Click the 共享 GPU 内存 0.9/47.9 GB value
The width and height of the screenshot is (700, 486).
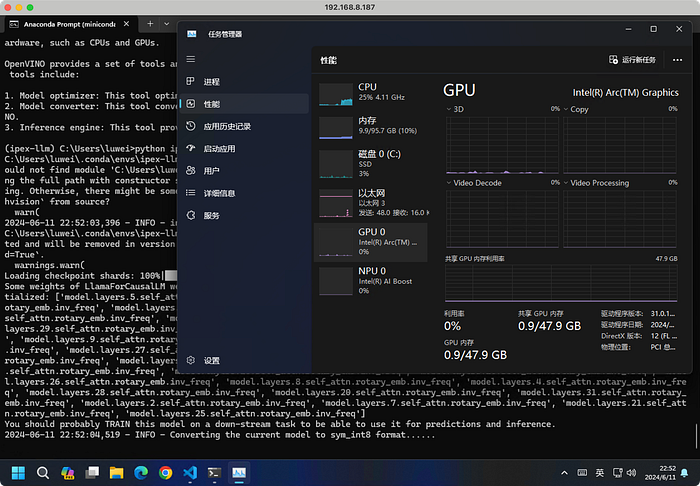tap(550, 326)
